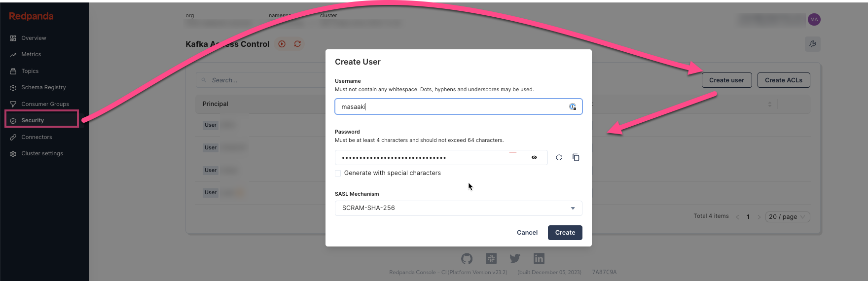The height and width of the screenshot is (281, 868).
Task: Click the next page arrow
Action: pos(759,217)
